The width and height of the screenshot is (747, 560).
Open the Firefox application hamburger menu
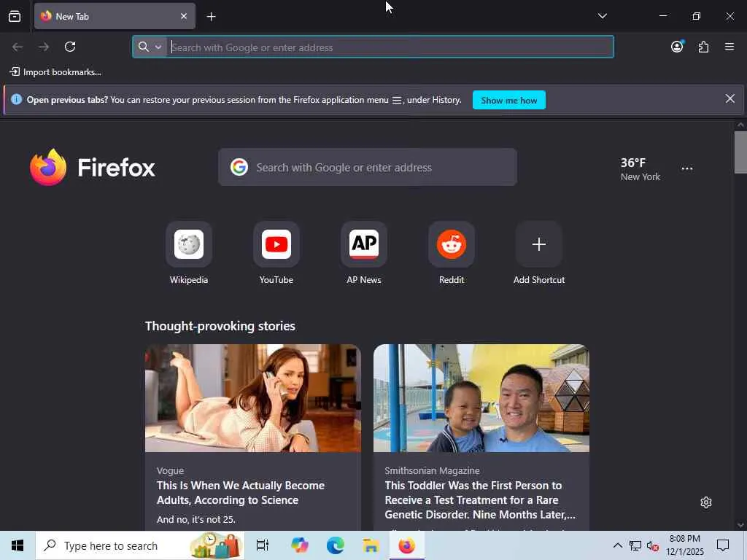[729, 47]
